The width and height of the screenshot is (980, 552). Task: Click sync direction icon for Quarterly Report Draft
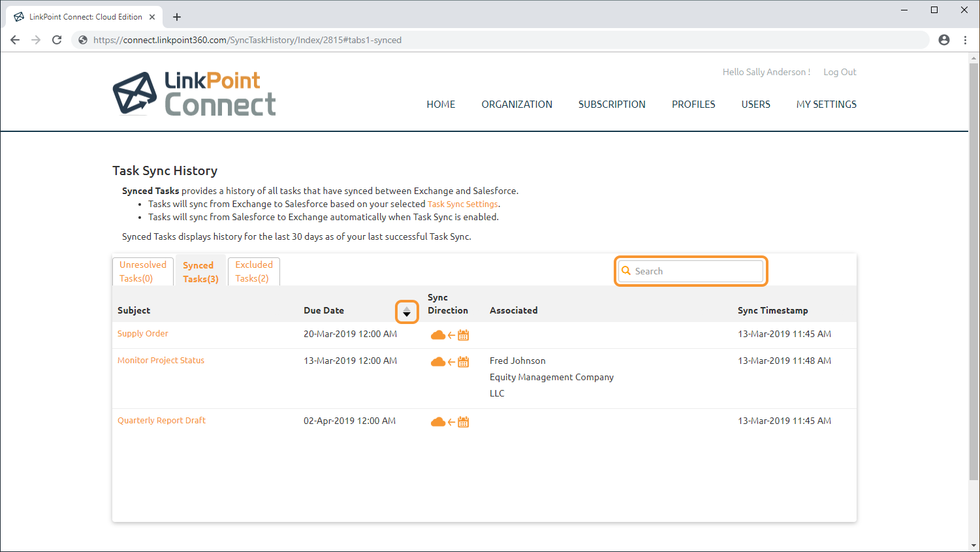450,422
